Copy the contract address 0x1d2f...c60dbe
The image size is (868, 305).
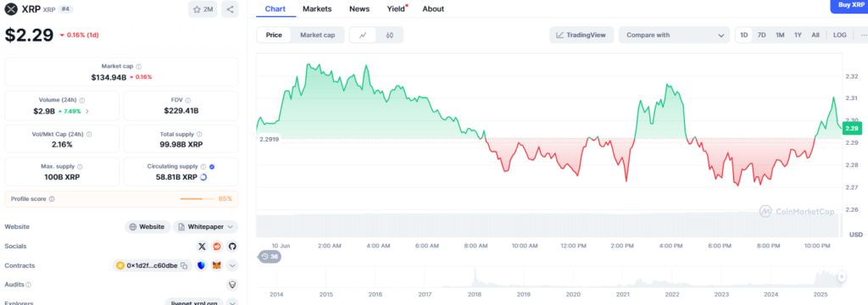184,266
